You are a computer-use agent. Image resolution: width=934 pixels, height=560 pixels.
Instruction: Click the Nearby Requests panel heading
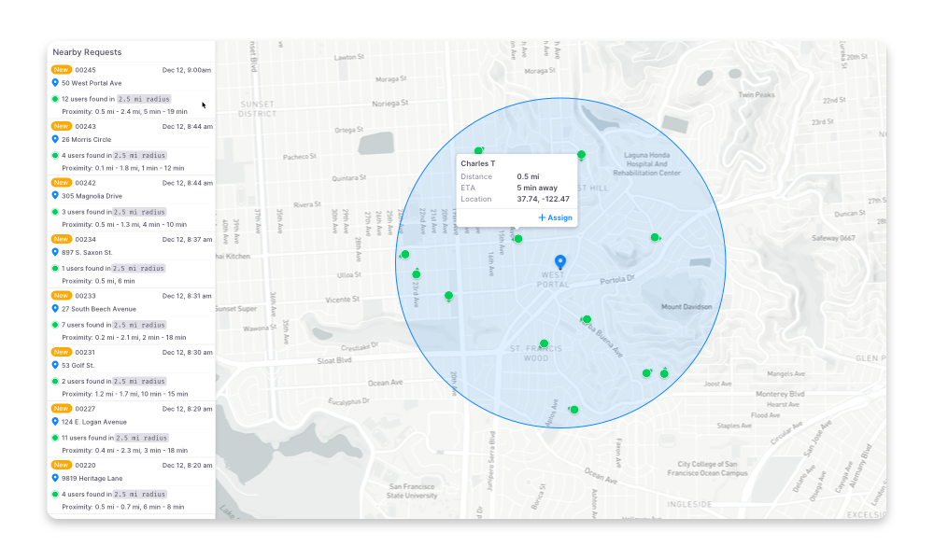click(x=87, y=52)
